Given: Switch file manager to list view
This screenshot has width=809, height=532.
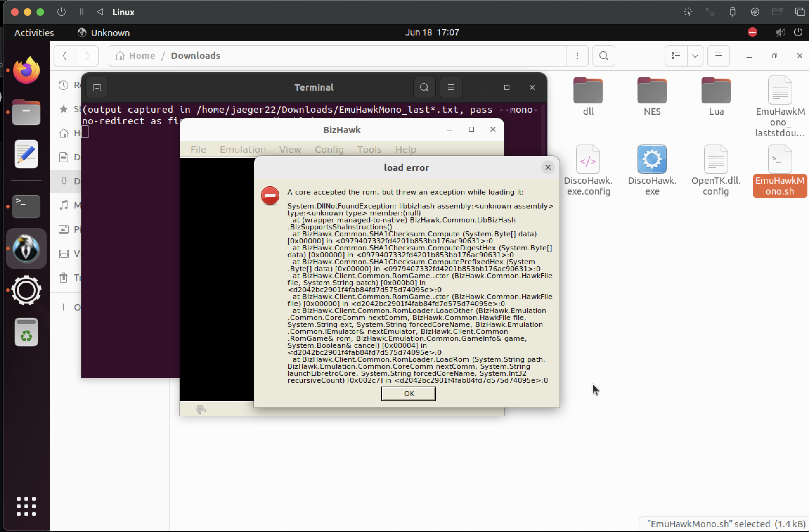Looking at the screenshot, I should (676, 56).
